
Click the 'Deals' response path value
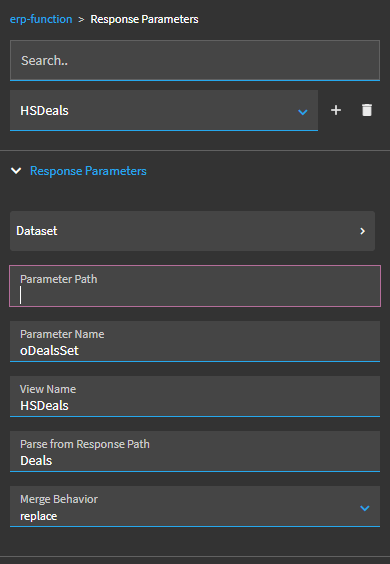coord(36,461)
